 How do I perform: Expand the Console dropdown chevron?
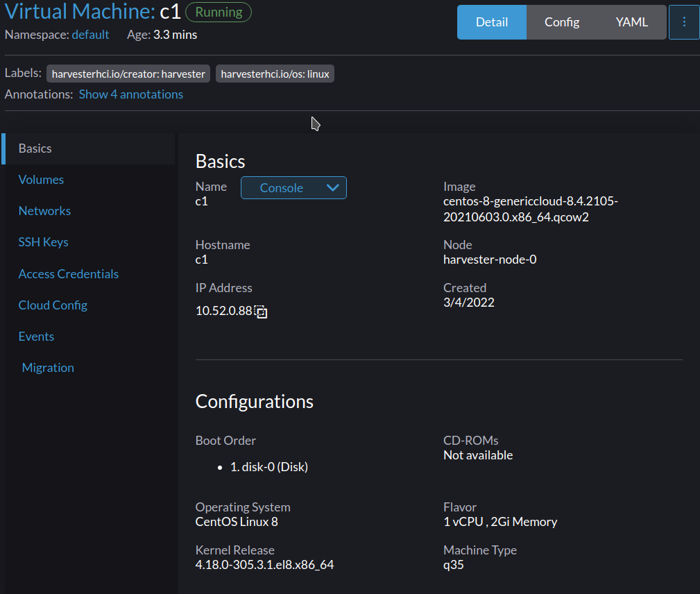(x=332, y=187)
